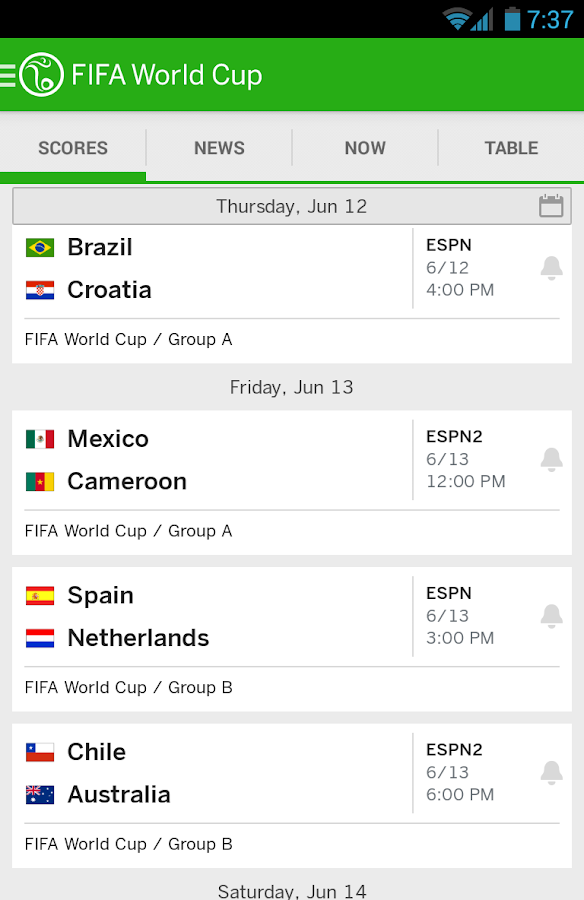Open the calendar date picker icon
The width and height of the screenshot is (584, 900).
(x=551, y=205)
